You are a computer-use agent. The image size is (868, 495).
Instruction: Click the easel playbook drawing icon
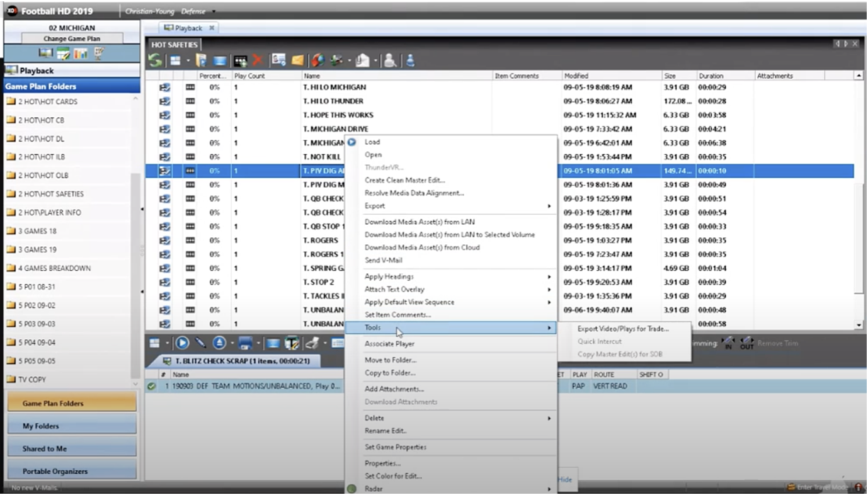pyautogui.click(x=100, y=54)
